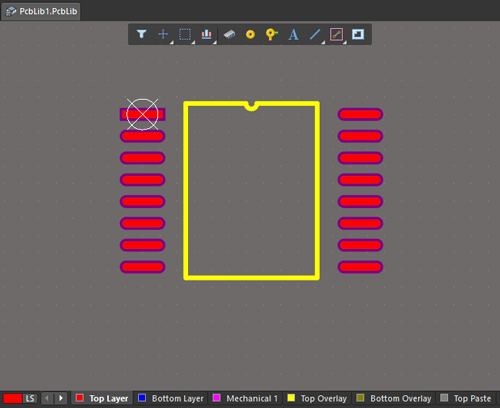This screenshot has width=500, height=408.
Task: Select the place pad tool
Action: coord(250,34)
